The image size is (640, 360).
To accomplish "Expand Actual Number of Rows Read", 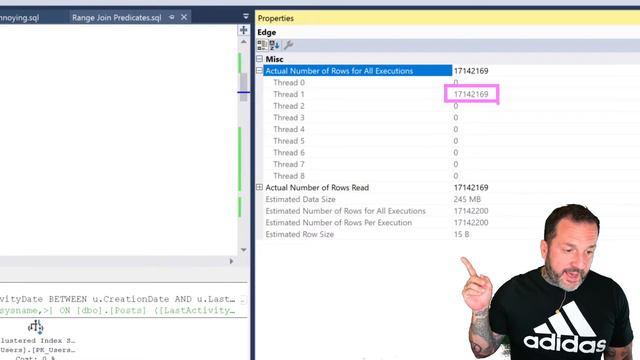I will 260,187.
